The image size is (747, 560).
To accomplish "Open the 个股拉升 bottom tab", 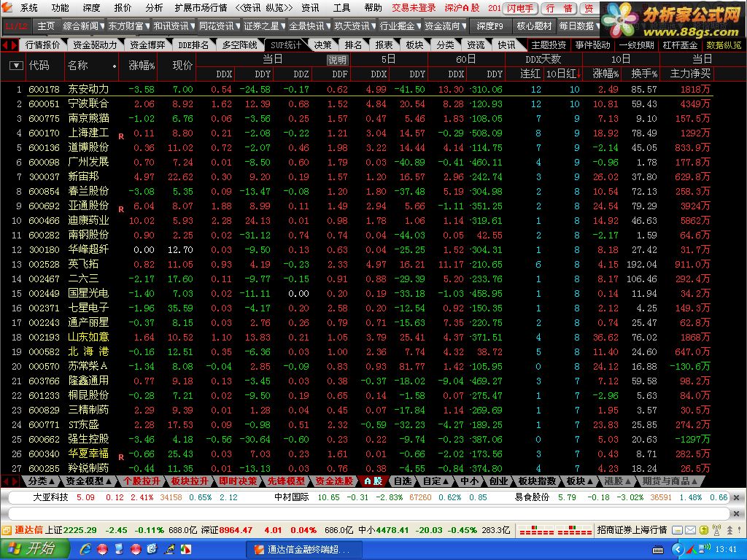I will click(142, 481).
